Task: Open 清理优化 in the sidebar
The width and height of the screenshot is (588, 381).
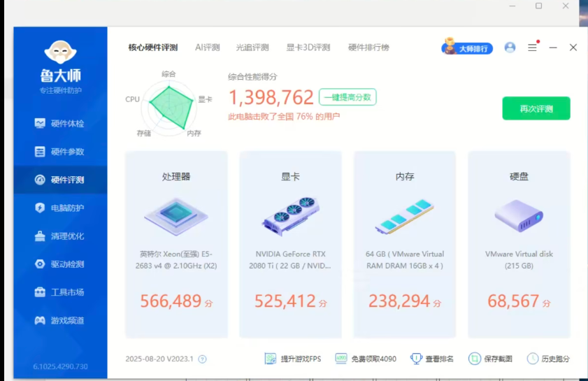Action: click(x=60, y=236)
